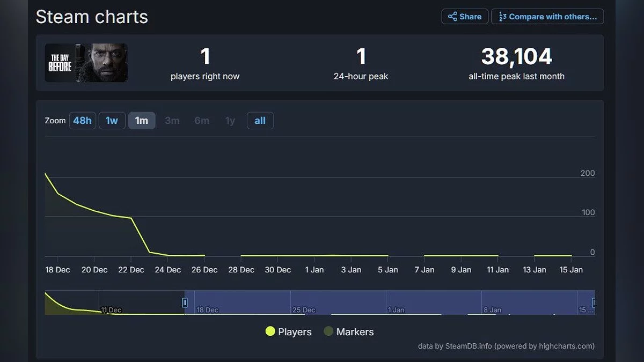Viewport: 644px width, 362px height.
Task: Click the 38,104 all-time peak value
Action: click(x=516, y=56)
